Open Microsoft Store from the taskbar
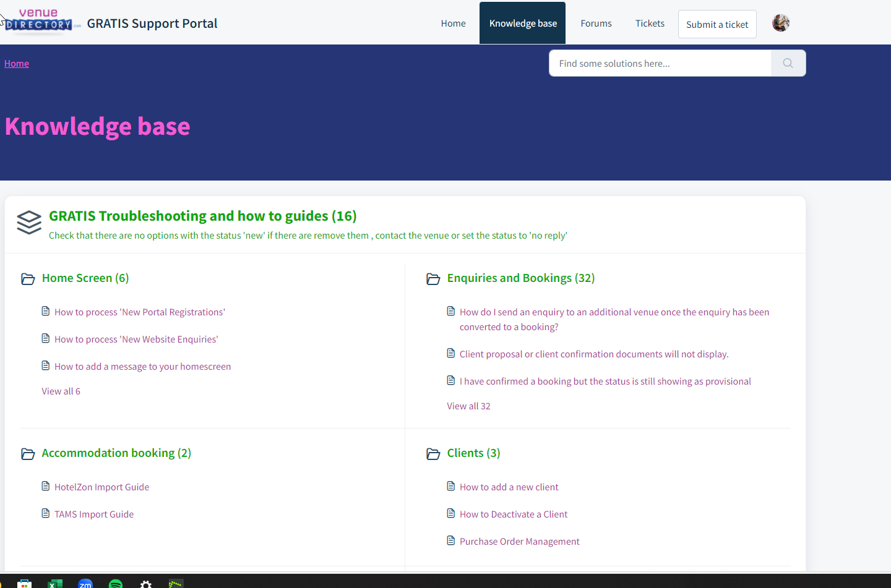The height and width of the screenshot is (588, 891). [25, 584]
